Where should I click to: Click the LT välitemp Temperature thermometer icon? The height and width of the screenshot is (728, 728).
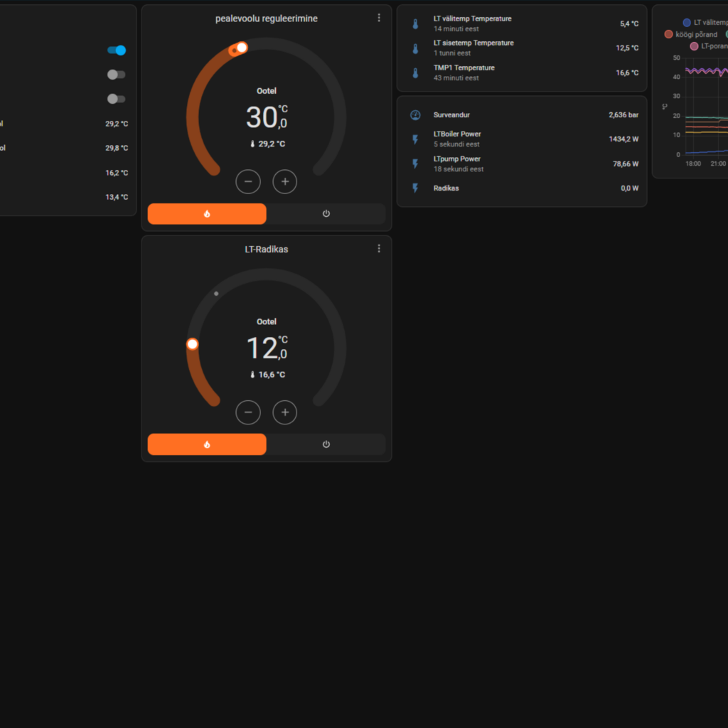pos(415,24)
